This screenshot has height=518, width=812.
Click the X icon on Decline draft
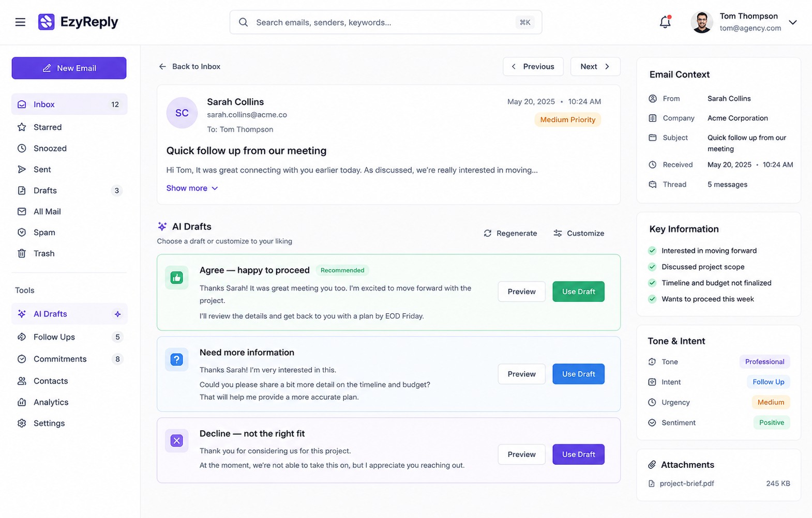(x=177, y=440)
